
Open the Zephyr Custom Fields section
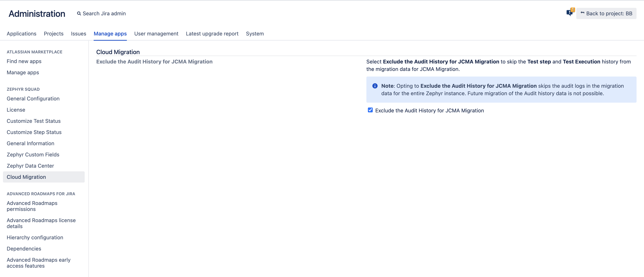tap(33, 155)
